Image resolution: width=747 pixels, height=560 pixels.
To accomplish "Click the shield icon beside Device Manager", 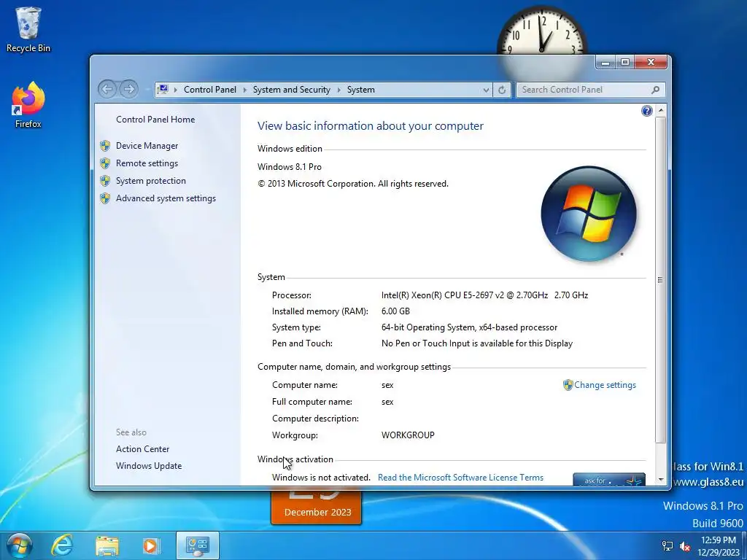I will 105,146.
